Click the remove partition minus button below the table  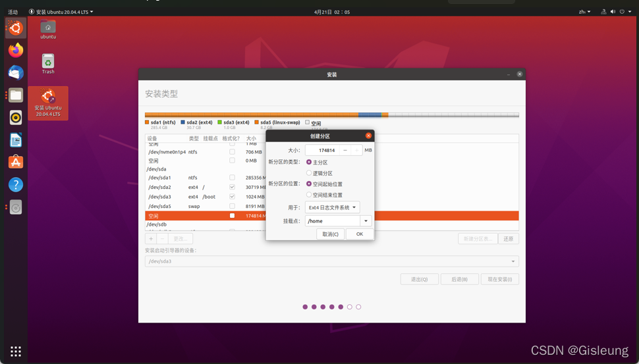click(162, 238)
